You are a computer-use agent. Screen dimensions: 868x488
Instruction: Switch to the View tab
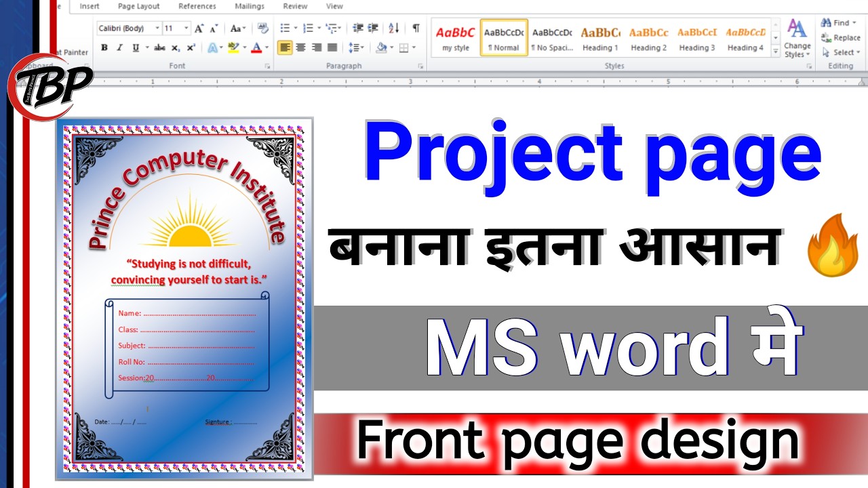[334, 6]
